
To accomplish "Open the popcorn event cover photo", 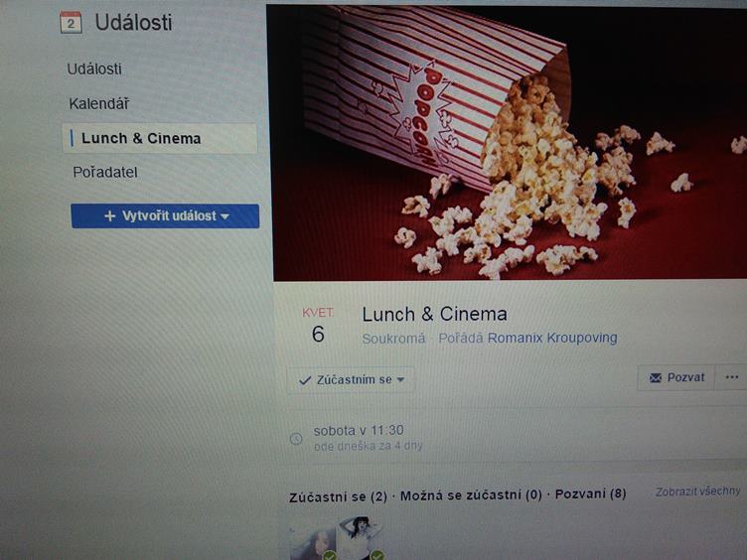I will coord(508,143).
